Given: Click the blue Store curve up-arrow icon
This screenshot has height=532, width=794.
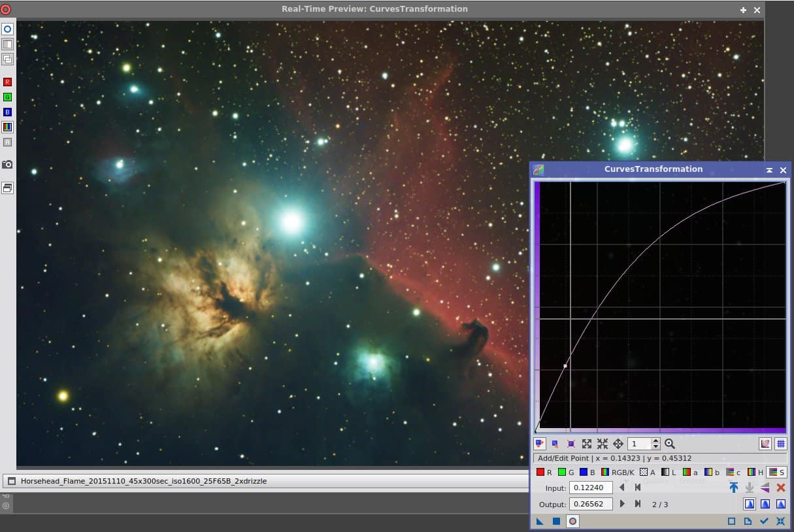Looking at the screenshot, I should [x=733, y=488].
